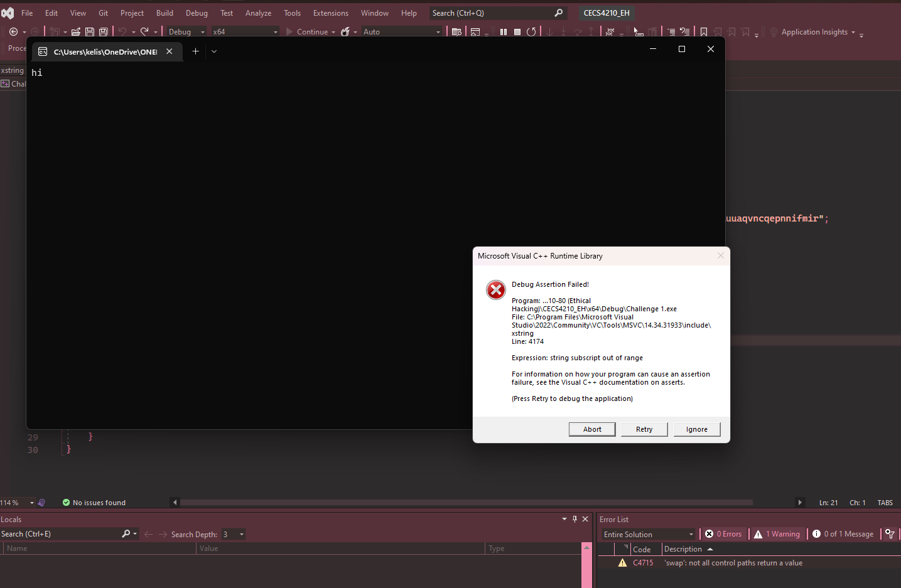The image size is (901, 588).
Task: Click the Locals search input field
Action: pos(60,534)
